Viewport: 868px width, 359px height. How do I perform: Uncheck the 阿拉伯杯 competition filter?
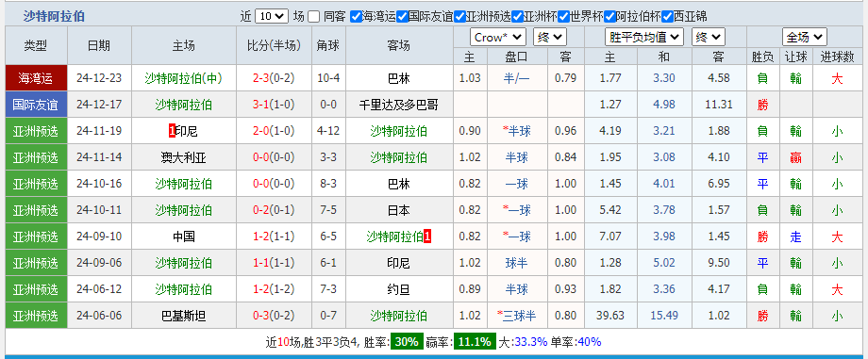pyautogui.click(x=610, y=17)
